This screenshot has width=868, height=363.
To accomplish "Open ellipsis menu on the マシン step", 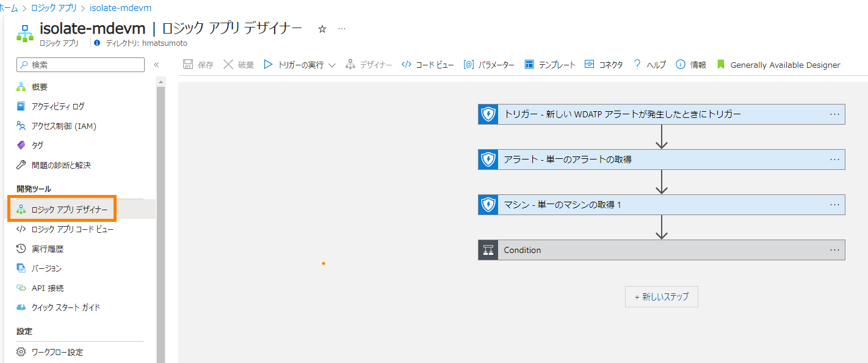I will [835, 205].
